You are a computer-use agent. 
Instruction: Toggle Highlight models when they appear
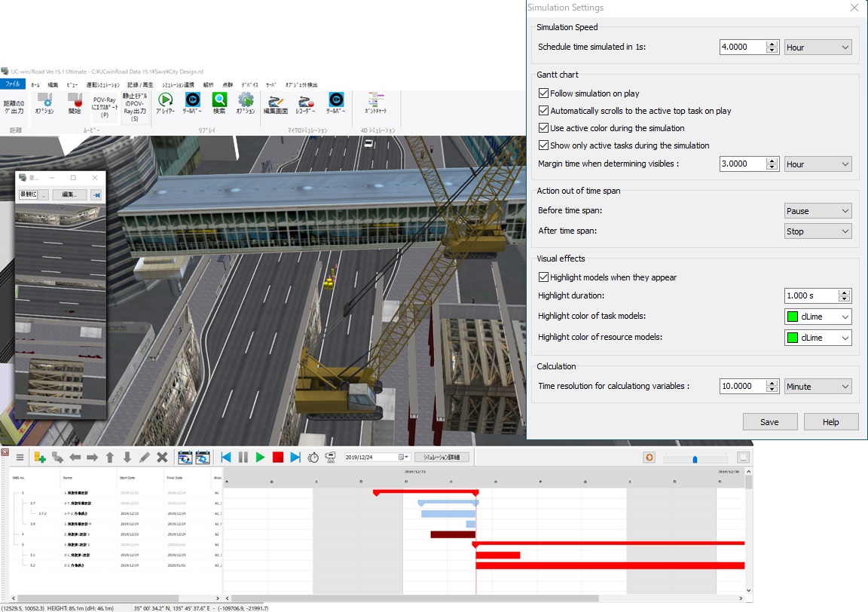pos(543,277)
